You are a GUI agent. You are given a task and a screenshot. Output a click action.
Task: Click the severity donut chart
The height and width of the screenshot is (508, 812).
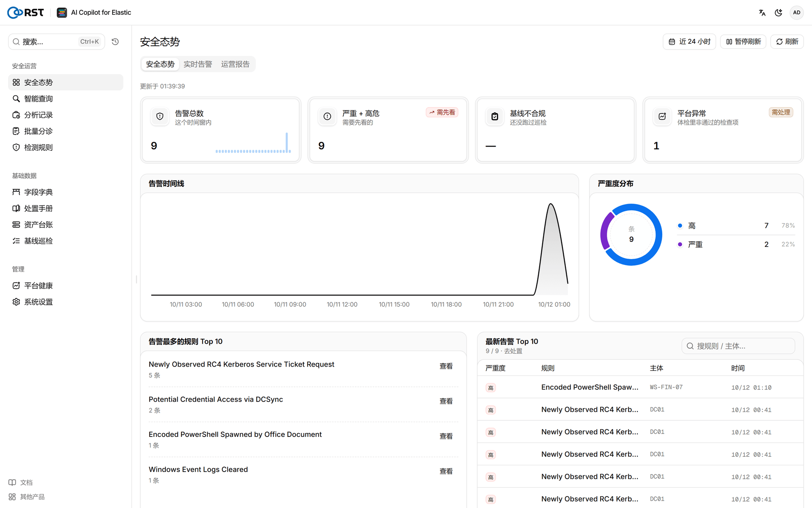pos(631,235)
